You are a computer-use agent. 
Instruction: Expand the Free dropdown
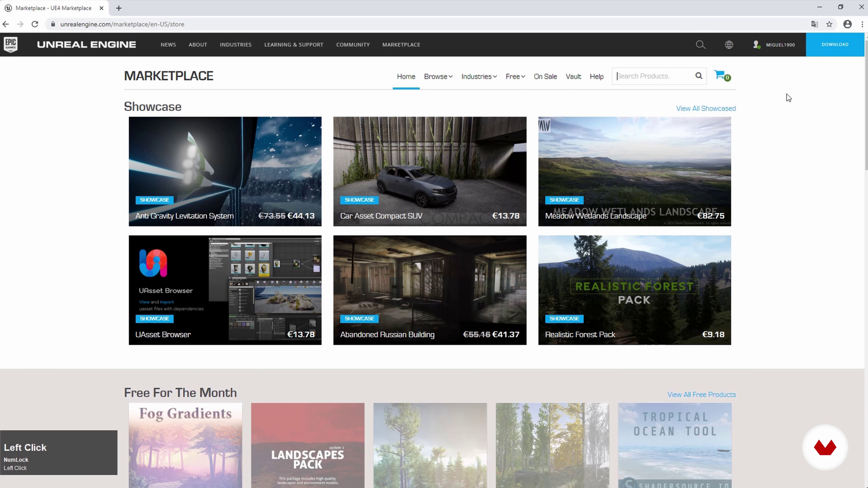click(x=515, y=76)
